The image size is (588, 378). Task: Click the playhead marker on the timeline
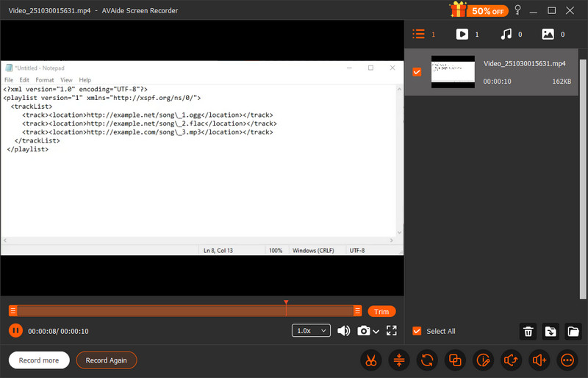pos(286,303)
